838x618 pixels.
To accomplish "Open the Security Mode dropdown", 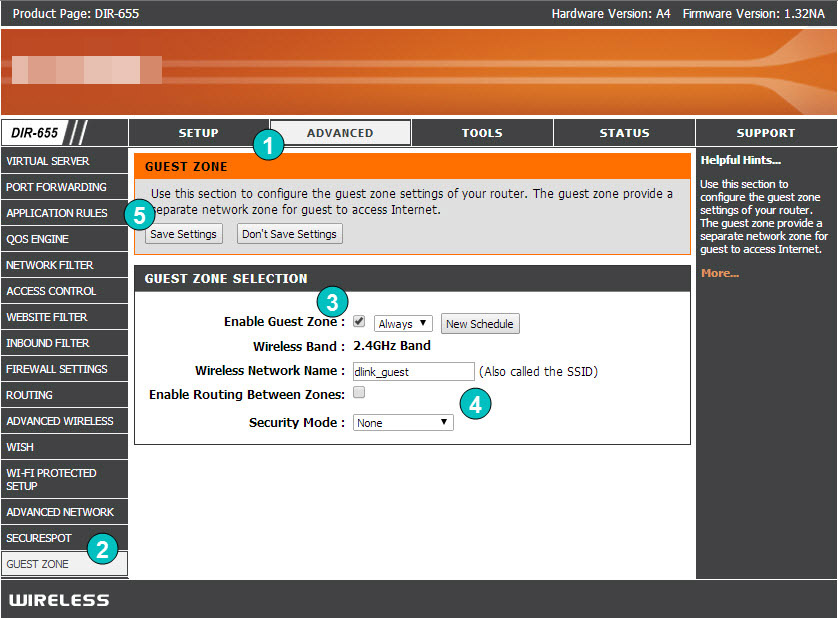I will [403, 423].
